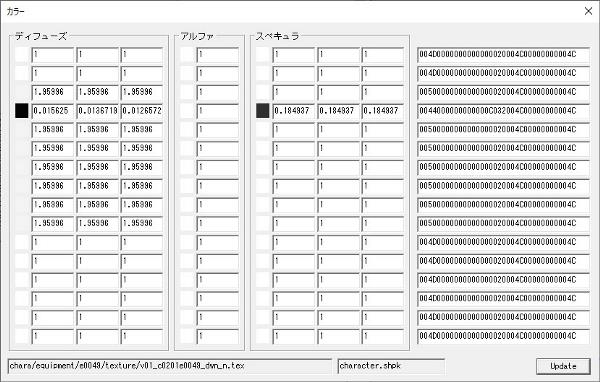Click the first row's white diffuse swatch

[x=22, y=54]
